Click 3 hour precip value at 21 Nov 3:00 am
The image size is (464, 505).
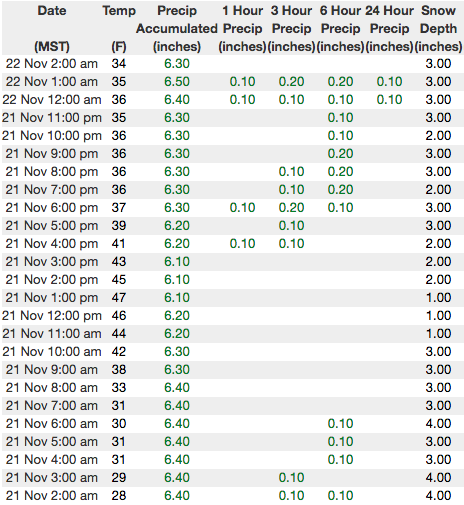291,477
